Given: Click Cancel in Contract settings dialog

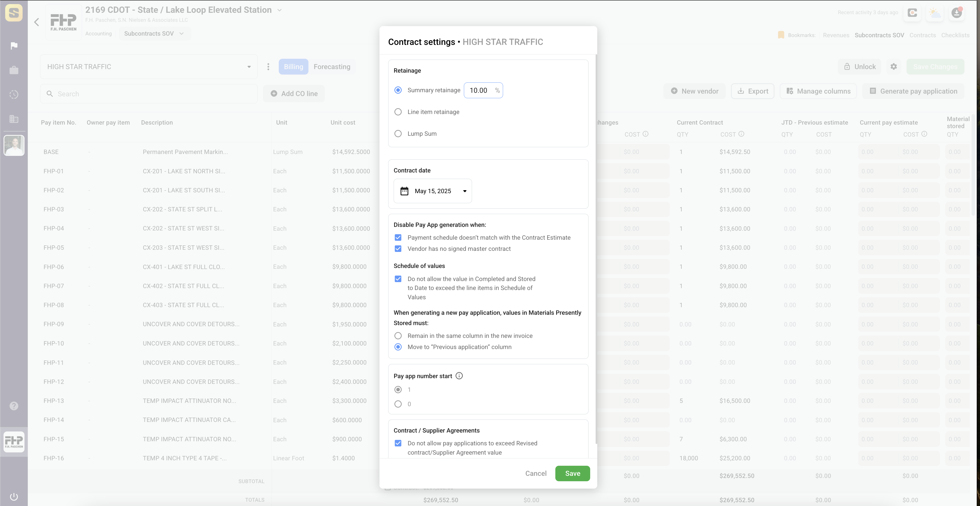Looking at the screenshot, I should pyautogui.click(x=536, y=473).
